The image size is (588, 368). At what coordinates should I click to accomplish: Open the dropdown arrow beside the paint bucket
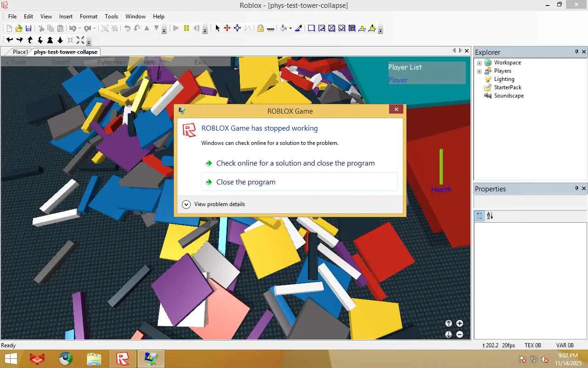pyautogui.click(x=290, y=29)
